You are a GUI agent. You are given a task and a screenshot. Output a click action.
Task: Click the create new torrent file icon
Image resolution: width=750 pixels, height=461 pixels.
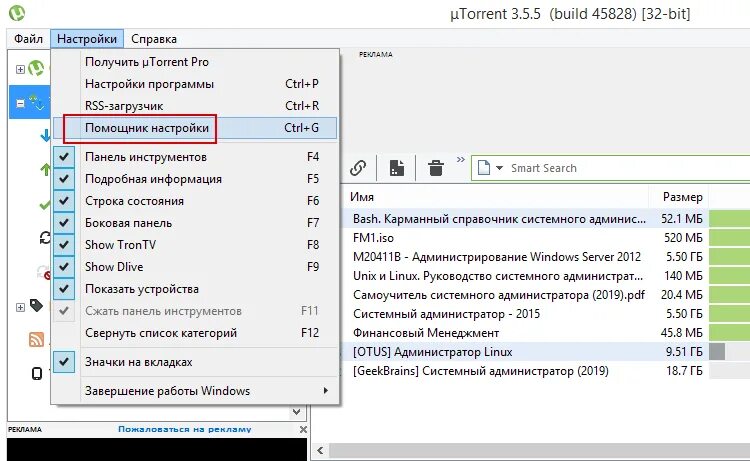point(397,168)
